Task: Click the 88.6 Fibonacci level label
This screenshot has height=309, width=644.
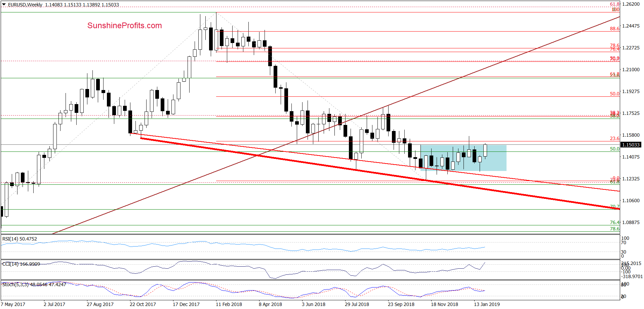Action: tap(615, 29)
